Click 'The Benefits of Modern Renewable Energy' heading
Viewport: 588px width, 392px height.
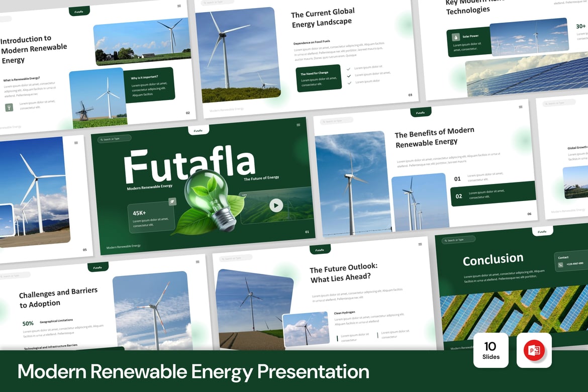(x=435, y=137)
